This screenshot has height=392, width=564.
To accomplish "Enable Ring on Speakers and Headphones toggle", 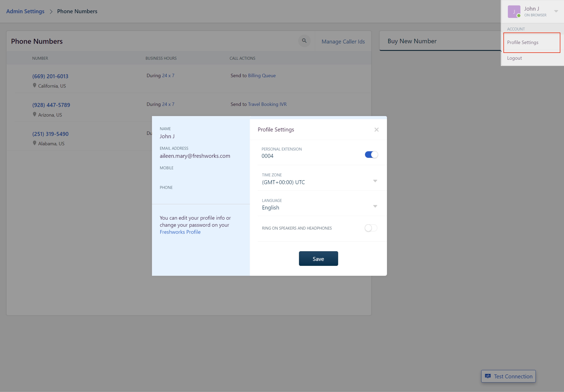I will coord(371,228).
